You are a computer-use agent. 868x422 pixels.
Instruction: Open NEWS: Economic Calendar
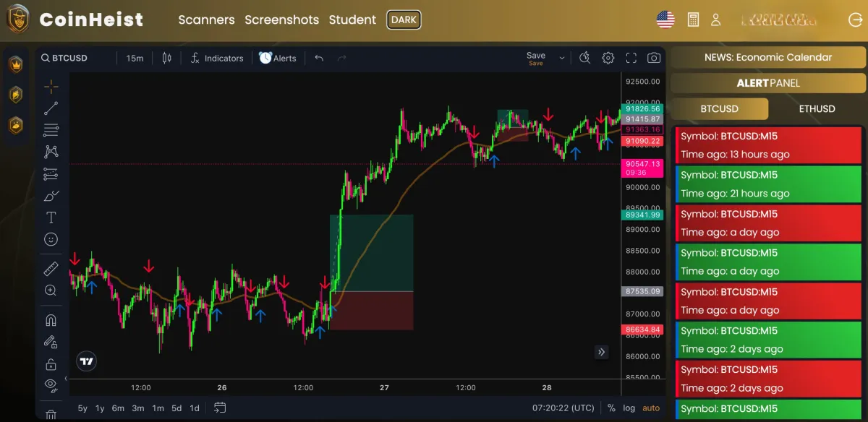pos(768,57)
